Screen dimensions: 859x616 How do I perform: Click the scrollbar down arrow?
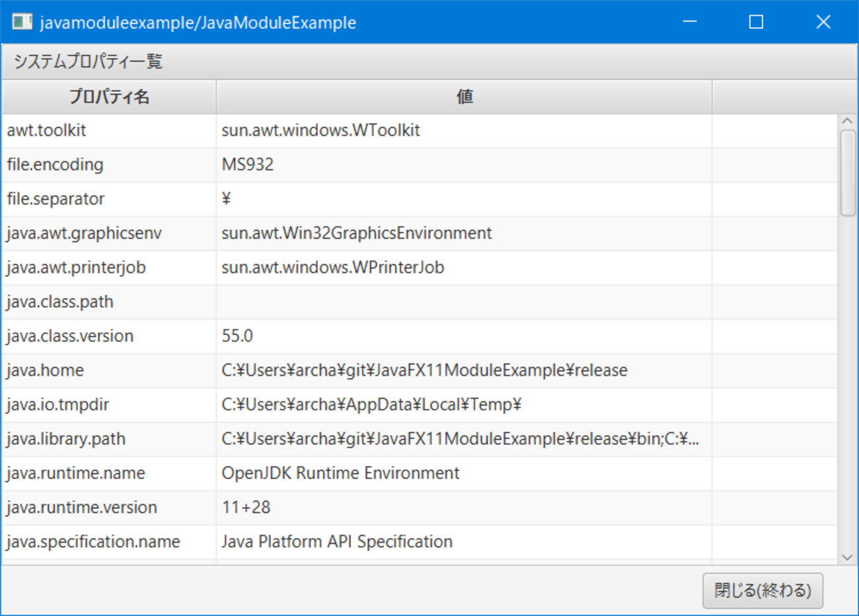click(847, 557)
